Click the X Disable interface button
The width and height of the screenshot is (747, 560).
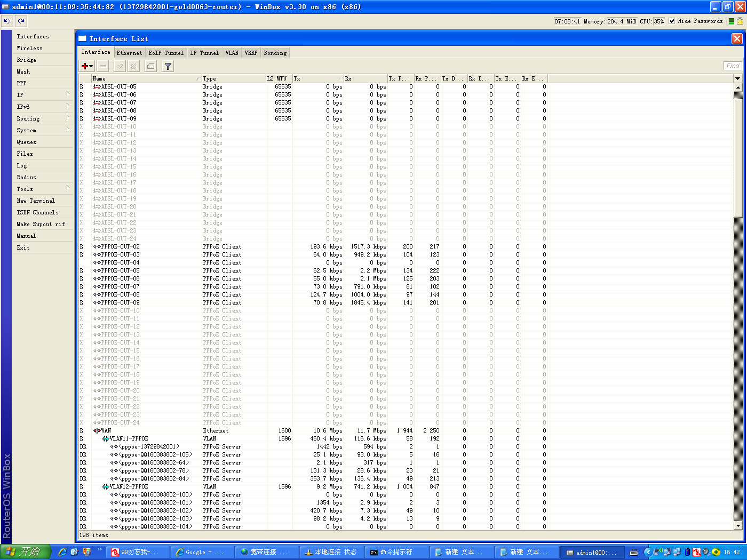tap(134, 66)
